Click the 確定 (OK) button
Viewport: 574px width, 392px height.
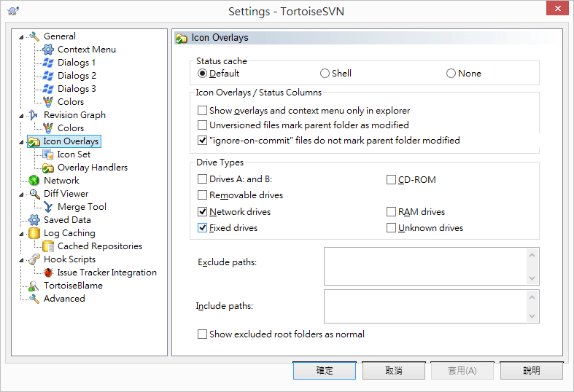coord(325,371)
